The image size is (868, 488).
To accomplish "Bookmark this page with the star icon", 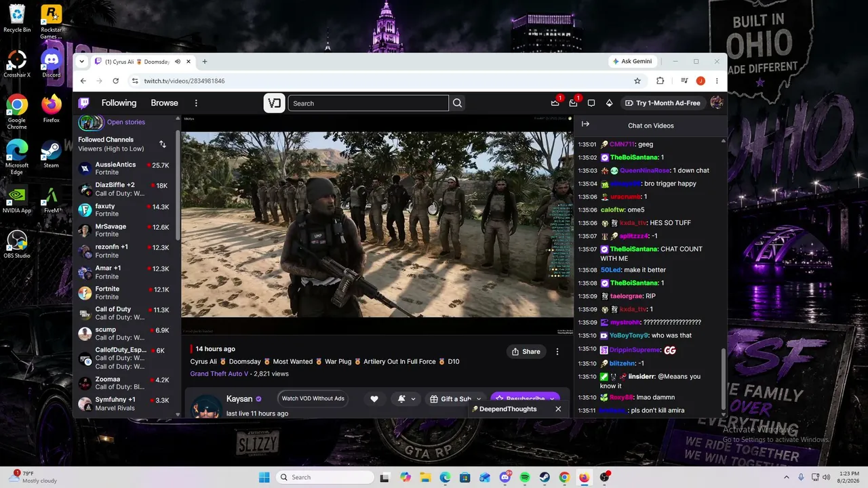I will pos(637,81).
